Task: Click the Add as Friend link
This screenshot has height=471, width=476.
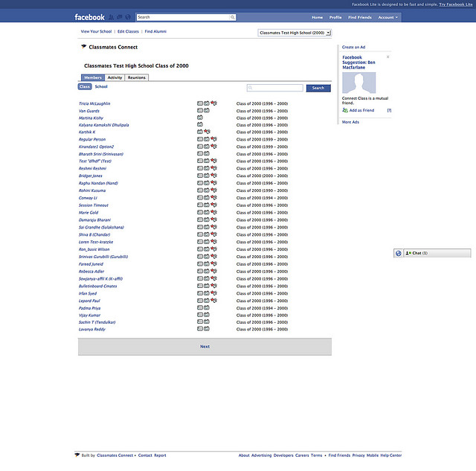Action: click(x=361, y=110)
